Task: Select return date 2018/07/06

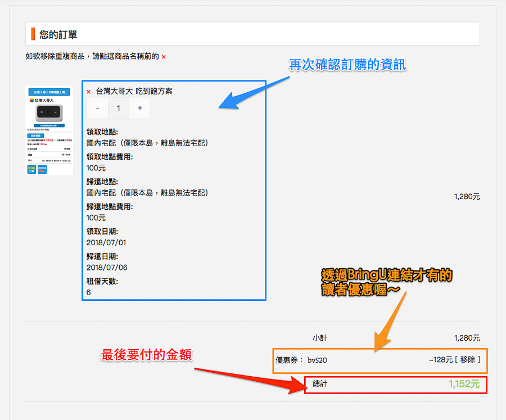Action: click(107, 267)
